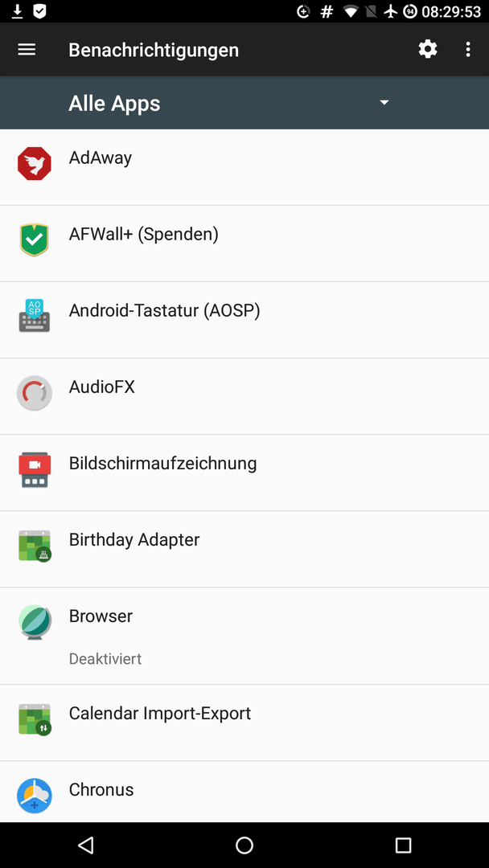Open AudioFX notification settings entry
This screenshot has height=868, width=489.
[244, 396]
